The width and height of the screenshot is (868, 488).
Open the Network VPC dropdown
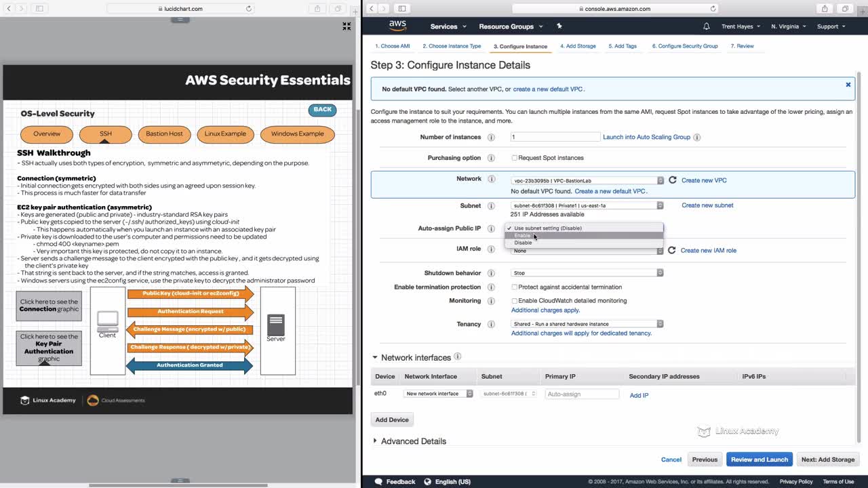coord(587,180)
